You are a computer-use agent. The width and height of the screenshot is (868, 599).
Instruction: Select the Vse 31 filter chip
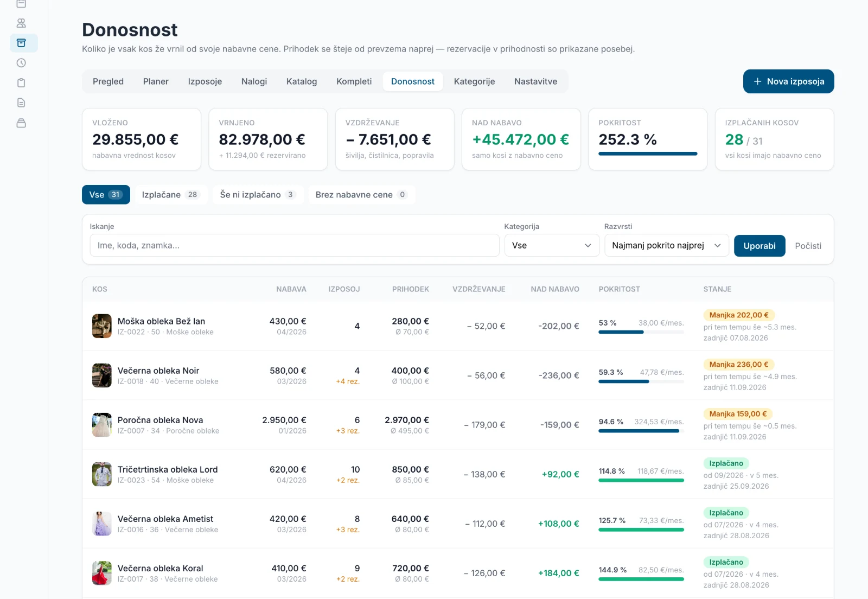[106, 195]
